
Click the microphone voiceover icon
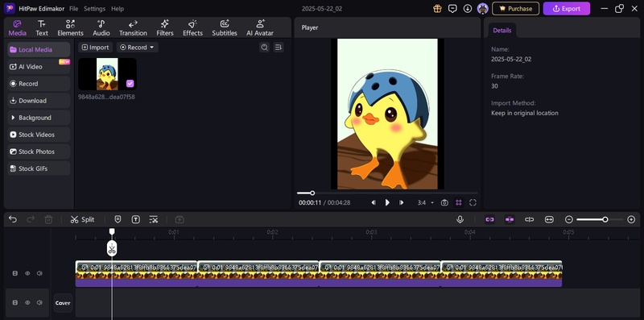pos(460,219)
